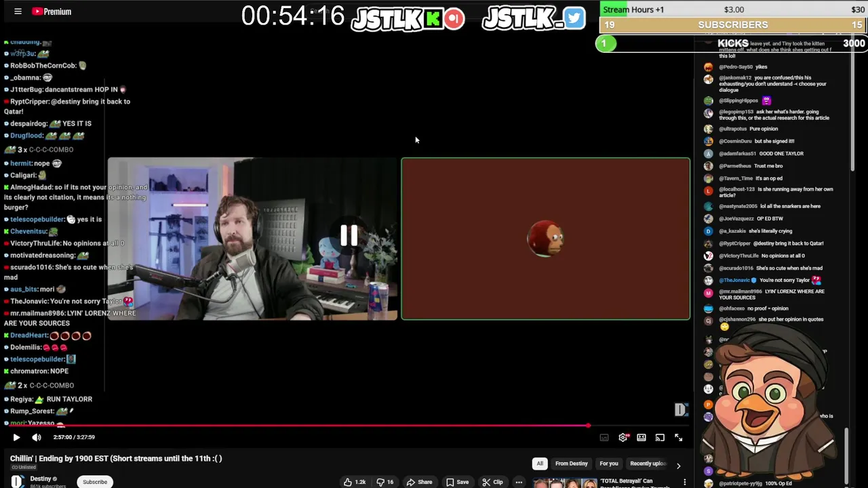Subscribe to the Destiny channel
This screenshot has width=868, height=488.
pos(95,482)
